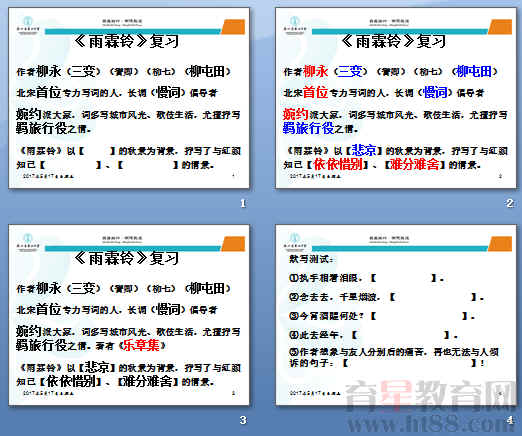Click line ①执手相看泪眼 on slide 4
Viewport: 522px width, 436px height.
(x=366, y=278)
